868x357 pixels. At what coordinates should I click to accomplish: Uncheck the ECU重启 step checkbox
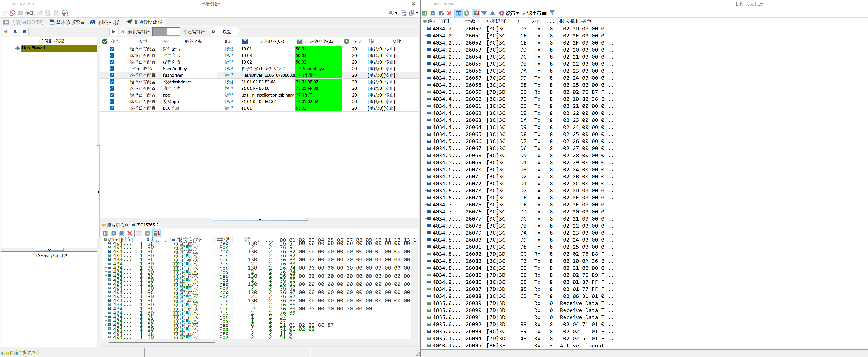112,108
